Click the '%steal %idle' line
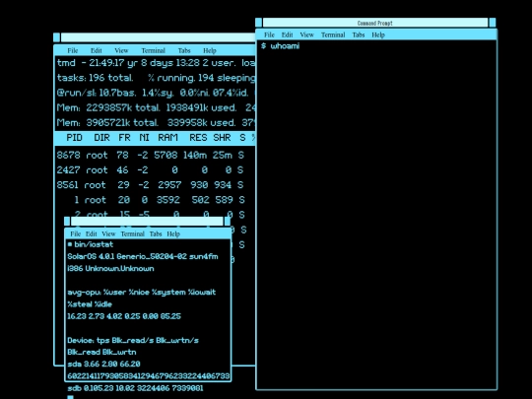 (90, 304)
